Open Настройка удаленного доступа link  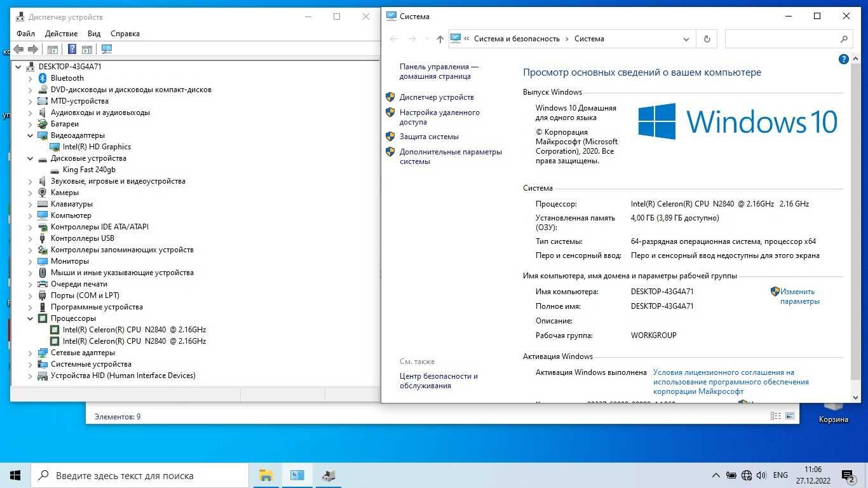440,117
